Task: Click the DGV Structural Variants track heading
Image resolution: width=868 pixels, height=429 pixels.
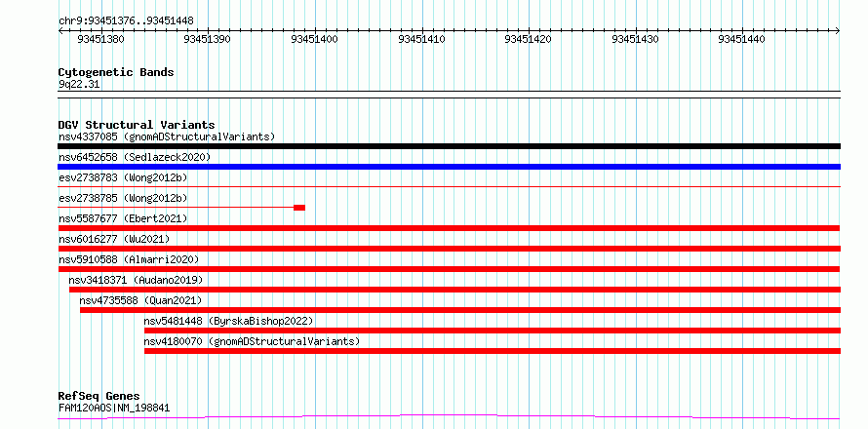Action: coord(137,125)
